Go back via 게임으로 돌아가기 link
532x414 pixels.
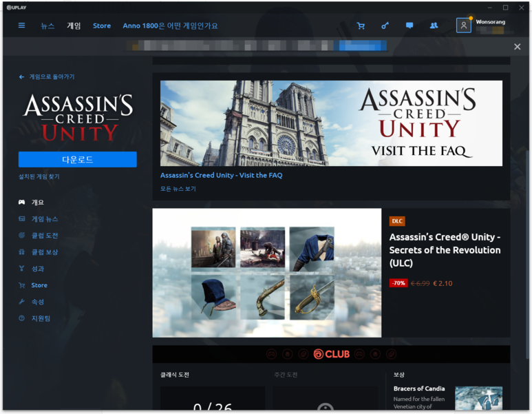point(52,77)
